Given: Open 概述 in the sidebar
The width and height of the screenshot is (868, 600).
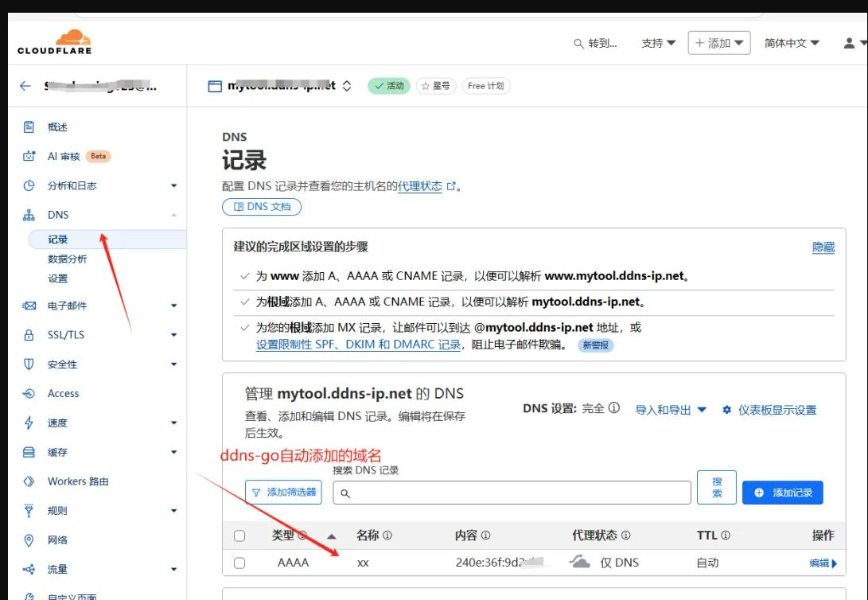Looking at the screenshot, I should pyautogui.click(x=57, y=127).
